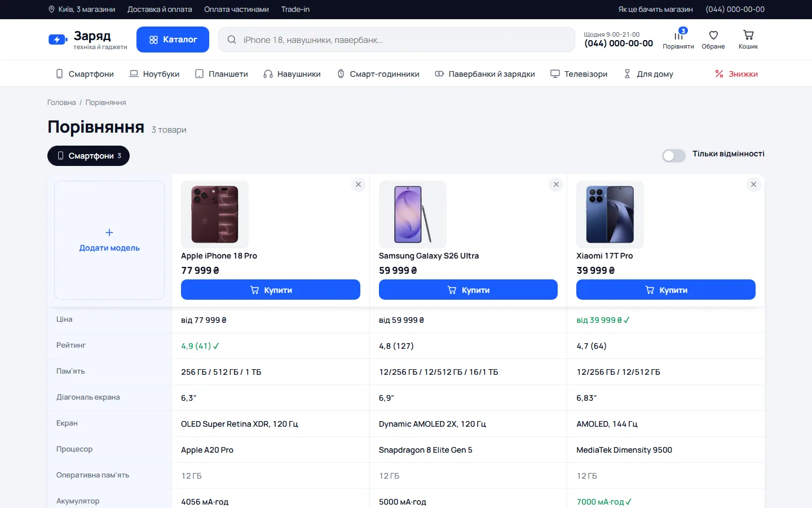Remove Apple iPhone 18 Pro from comparison

pos(358,185)
